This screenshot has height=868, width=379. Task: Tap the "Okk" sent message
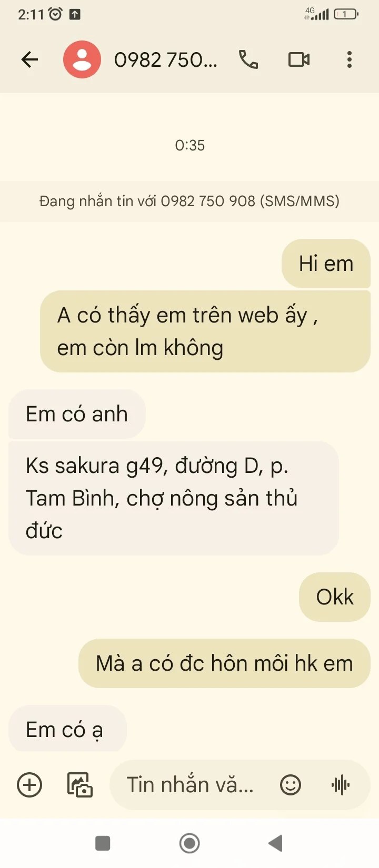coord(335,597)
